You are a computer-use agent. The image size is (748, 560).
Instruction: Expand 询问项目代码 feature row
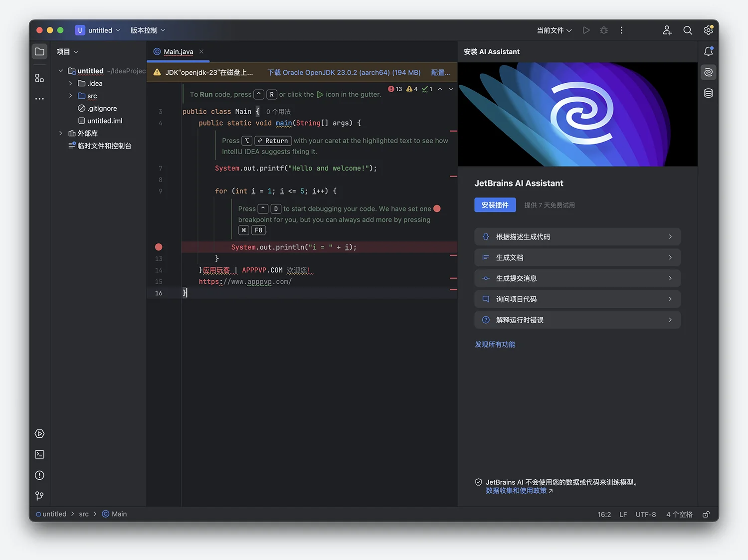577,299
